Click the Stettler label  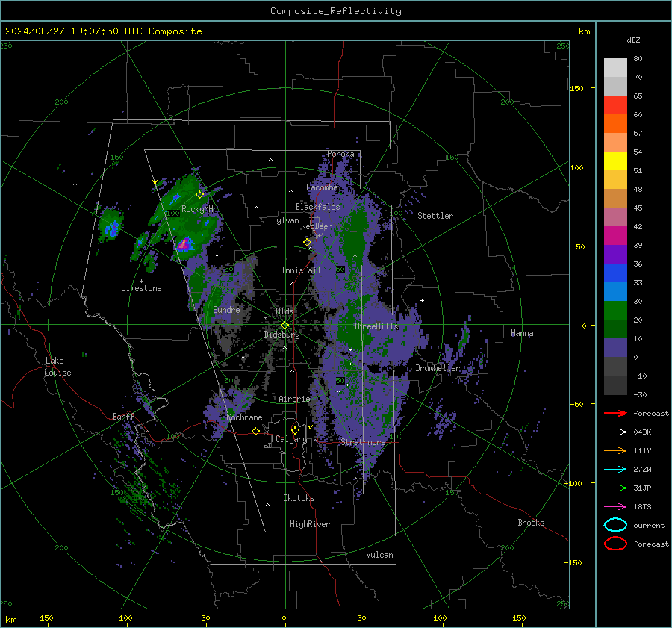click(x=435, y=216)
